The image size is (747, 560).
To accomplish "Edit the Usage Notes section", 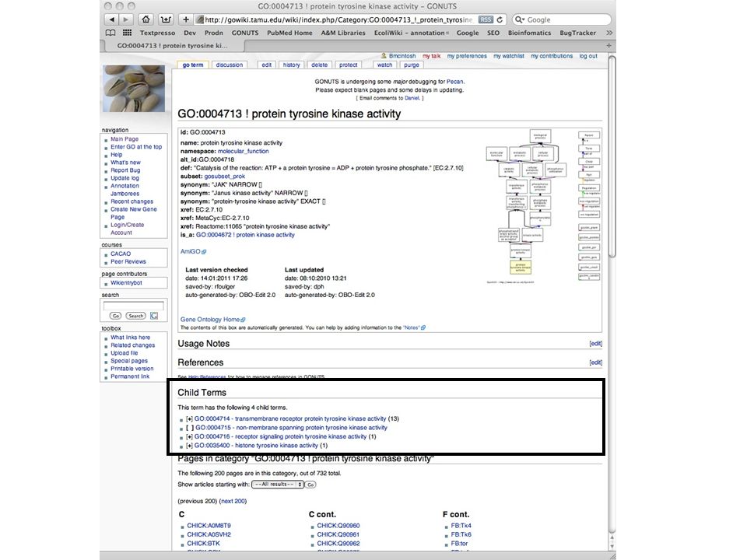I will pyautogui.click(x=595, y=343).
